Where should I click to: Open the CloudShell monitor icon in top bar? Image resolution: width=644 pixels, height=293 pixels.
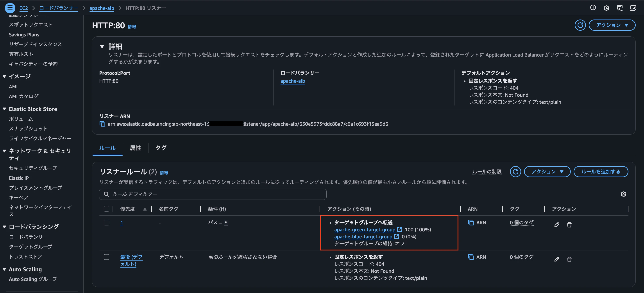(619, 8)
